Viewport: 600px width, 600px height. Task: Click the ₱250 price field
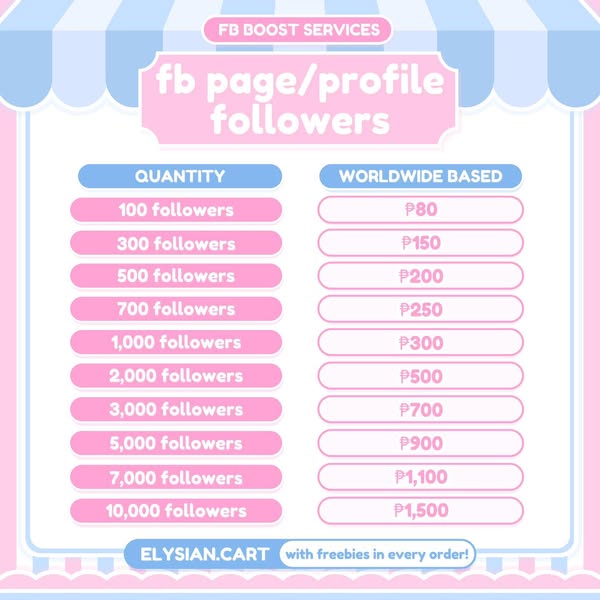420,309
